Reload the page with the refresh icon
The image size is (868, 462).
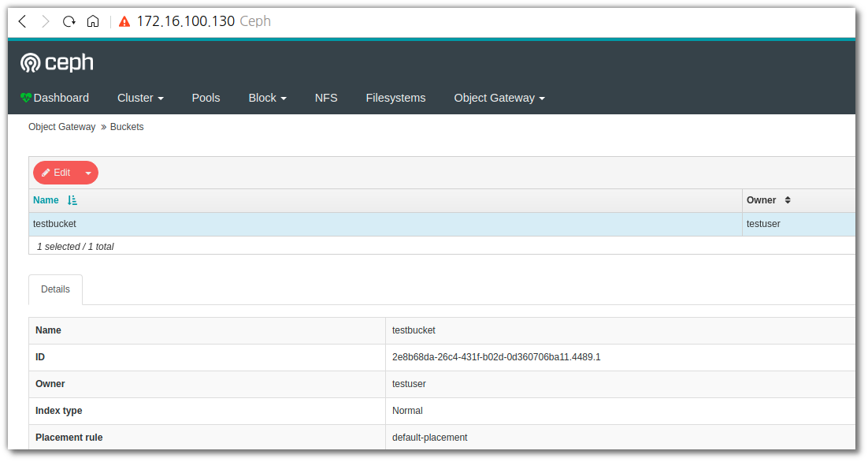69,21
